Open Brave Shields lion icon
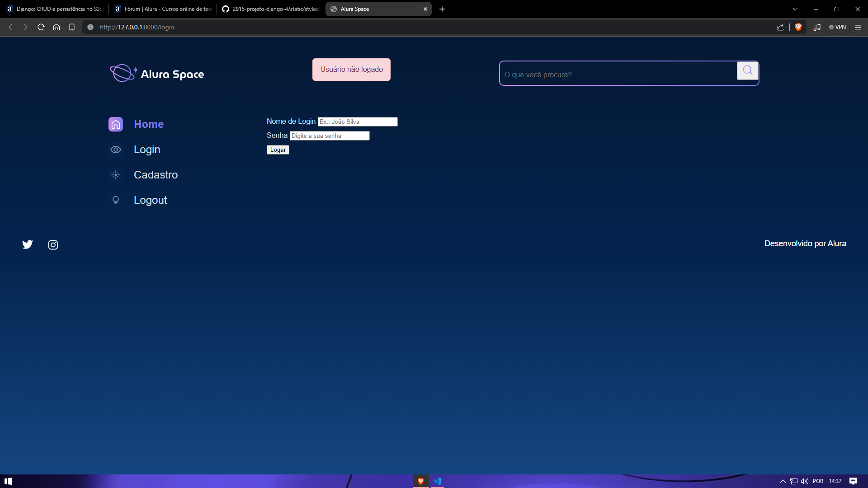Screen dimensions: 868x488 point(798,27)
